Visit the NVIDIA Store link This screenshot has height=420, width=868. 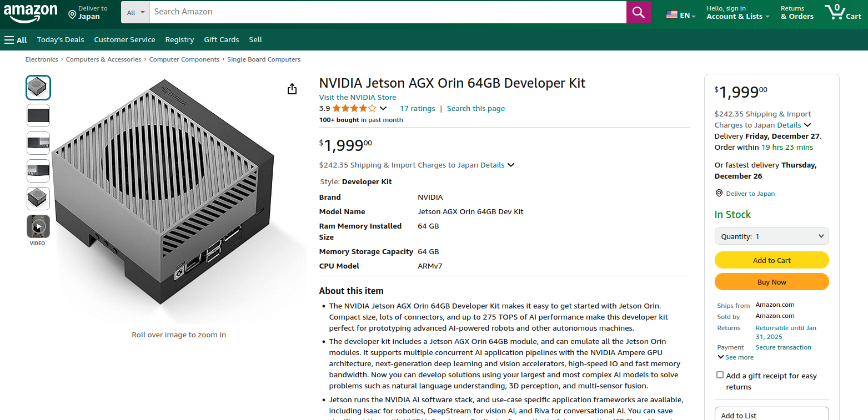358,97
